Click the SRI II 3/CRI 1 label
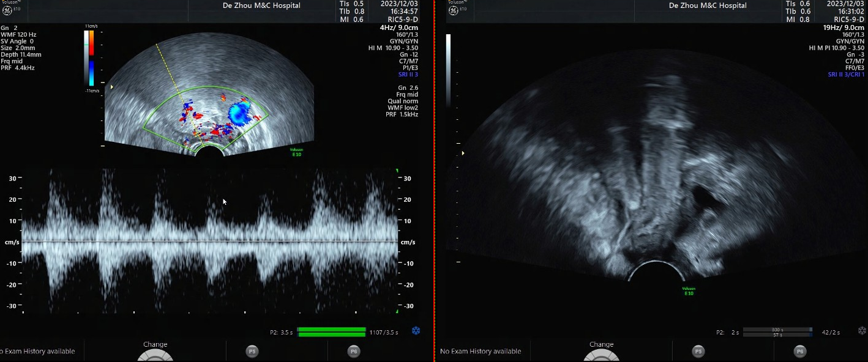868x362 pixels. 846,75
